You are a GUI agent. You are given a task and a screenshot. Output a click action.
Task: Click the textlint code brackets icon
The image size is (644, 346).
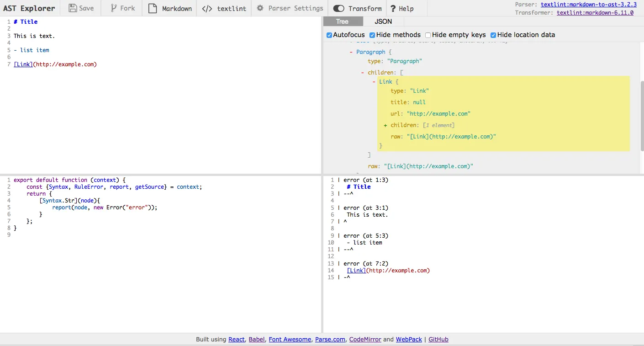[207, 8]
